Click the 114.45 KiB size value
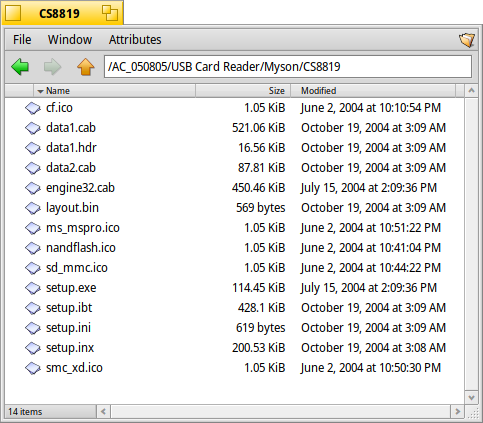 pos(259,288)
